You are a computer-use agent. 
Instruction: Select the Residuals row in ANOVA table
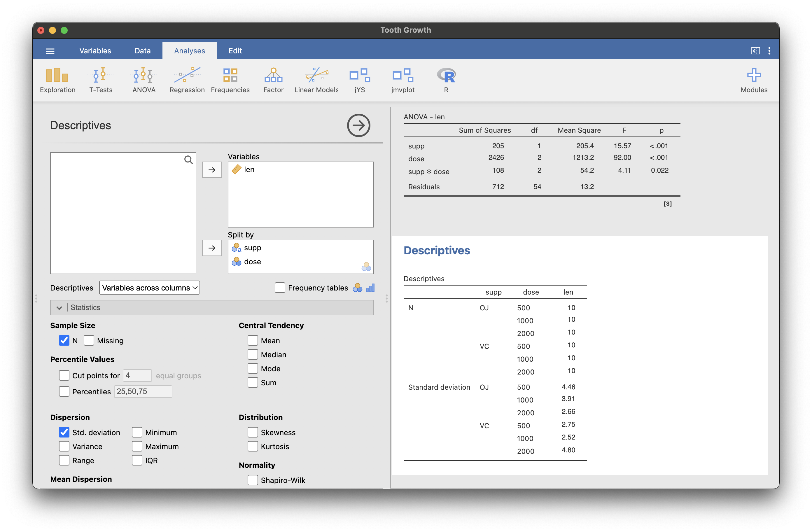pyautogui.click(x=542, y=186)
